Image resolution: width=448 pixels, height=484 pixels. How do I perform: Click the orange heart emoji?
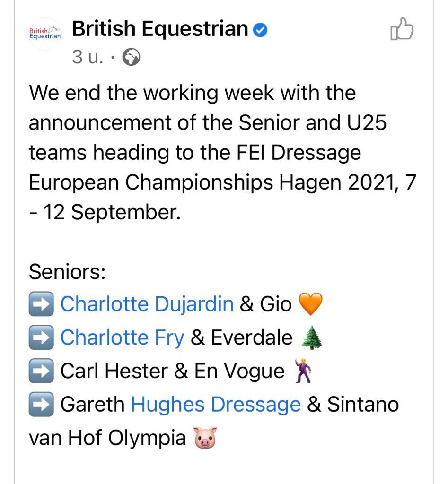point(310,304)
